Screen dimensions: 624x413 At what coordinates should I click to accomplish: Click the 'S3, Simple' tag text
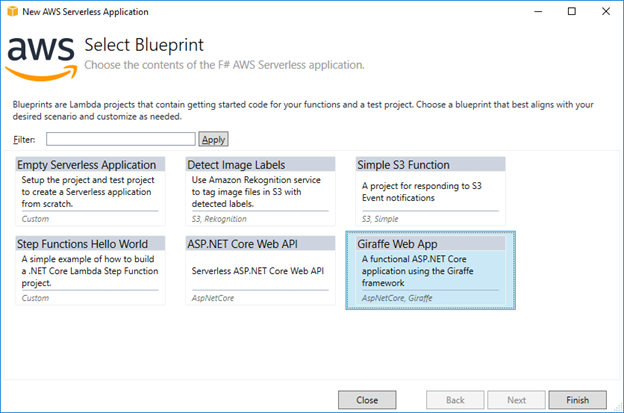tap(380, 219)
